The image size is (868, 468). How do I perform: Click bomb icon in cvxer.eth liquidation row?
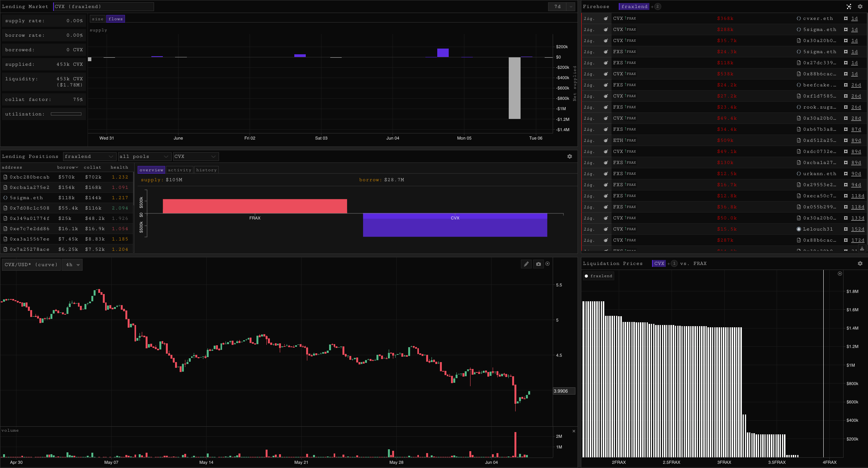pyautogui.click(x=606, y=18)
